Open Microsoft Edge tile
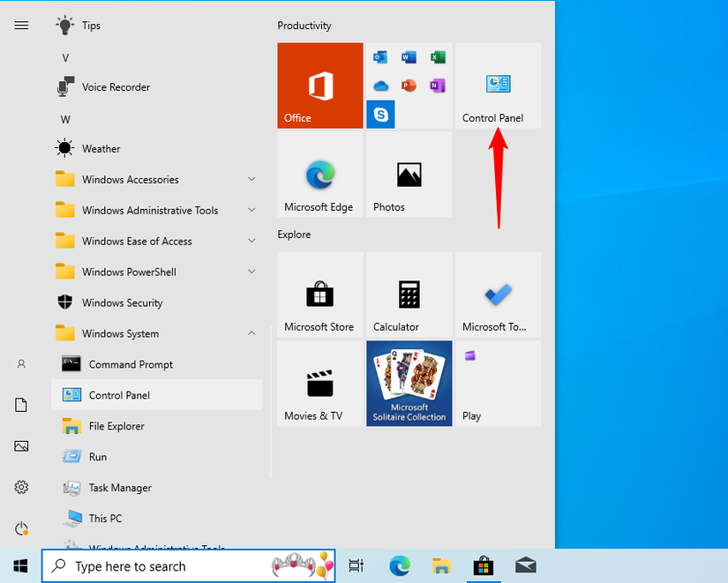Image resolution: width=728 pixels, height=583 pixels. coord(320,175)
